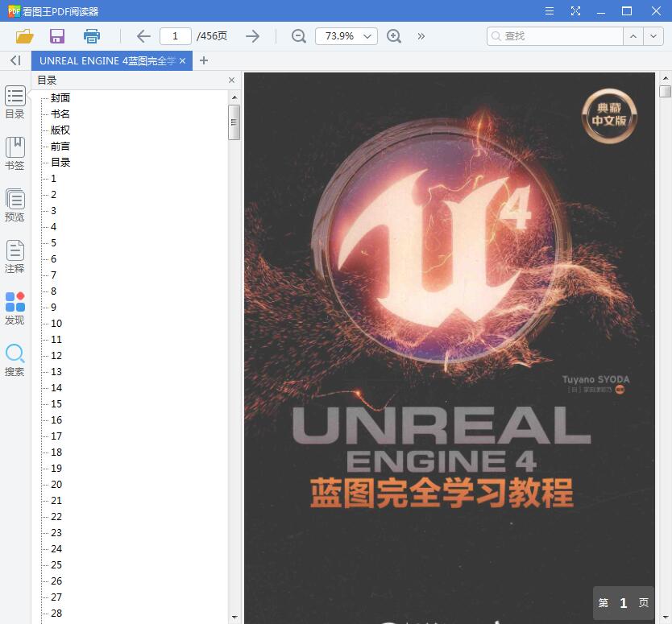Open the 预览 thumbnails panel
Screen dimensions: 672x624
point(15,205)
